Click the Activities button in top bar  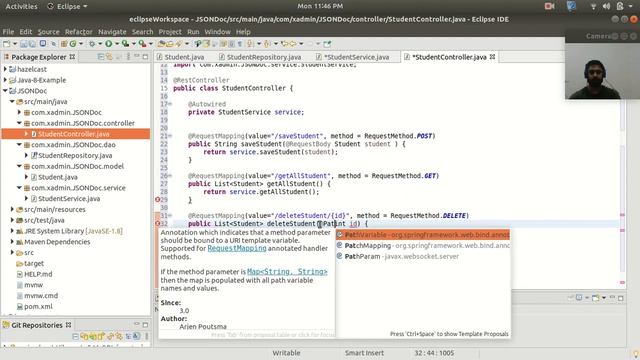(21, 6)
